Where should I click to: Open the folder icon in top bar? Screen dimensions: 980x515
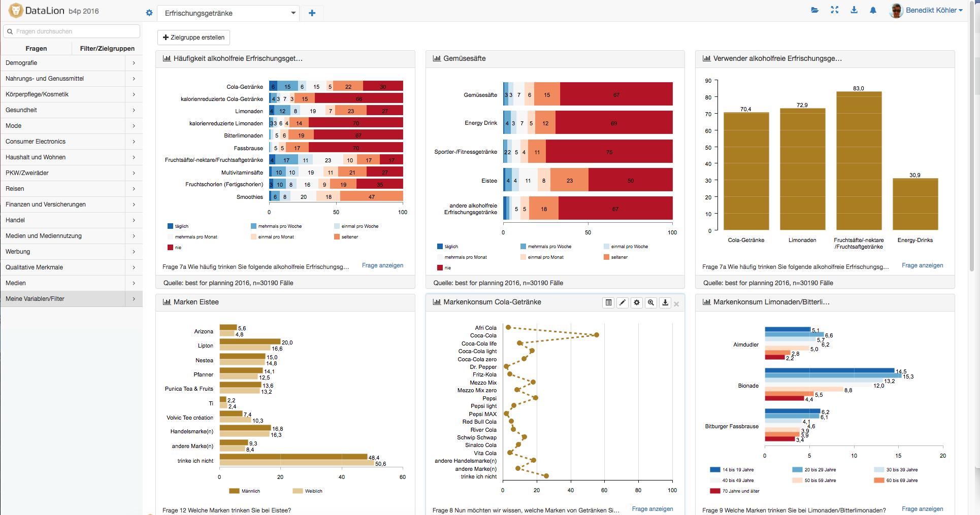[815, 10]
